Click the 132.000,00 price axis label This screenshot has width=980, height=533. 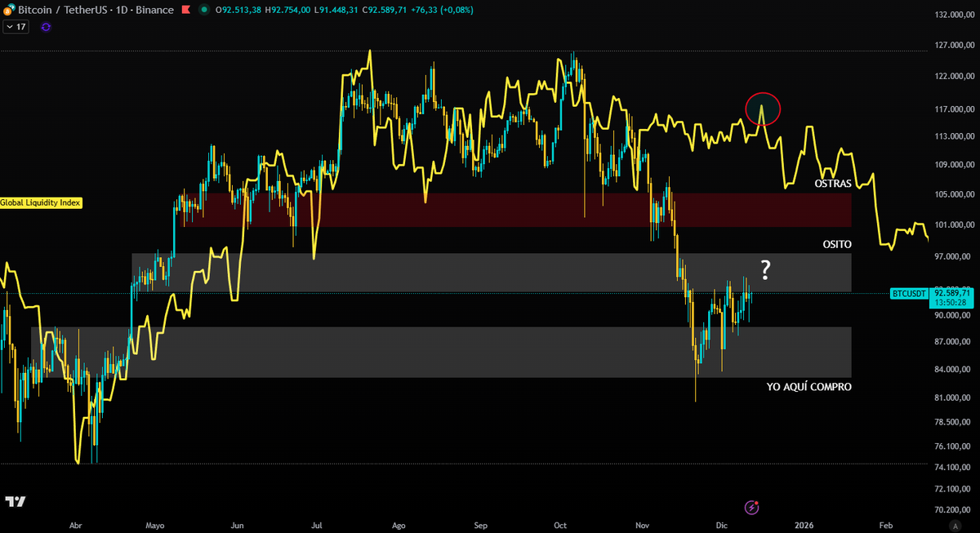coord(954,16)
